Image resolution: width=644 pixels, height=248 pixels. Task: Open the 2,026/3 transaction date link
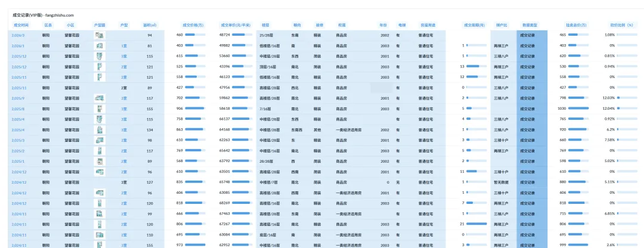pos(18,35)
